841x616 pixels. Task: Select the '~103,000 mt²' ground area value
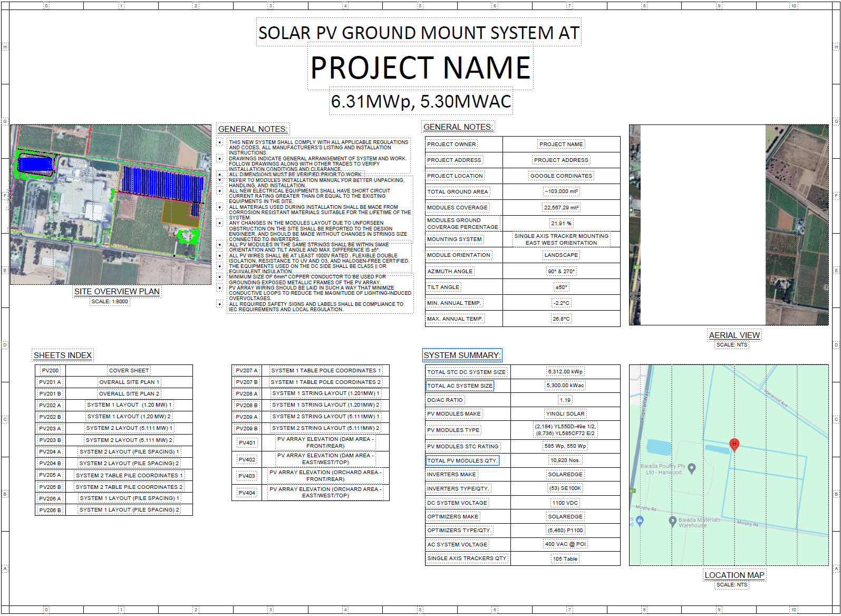tap(561, 191)
